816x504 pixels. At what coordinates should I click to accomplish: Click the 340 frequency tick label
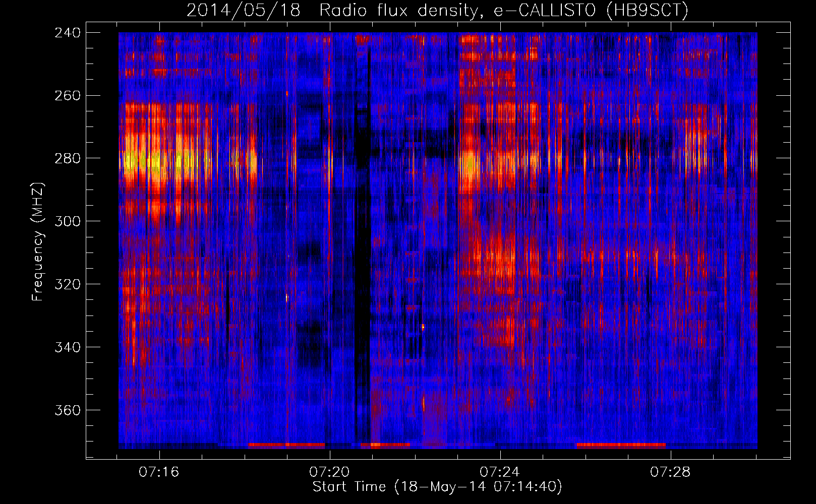click(68, 348)
